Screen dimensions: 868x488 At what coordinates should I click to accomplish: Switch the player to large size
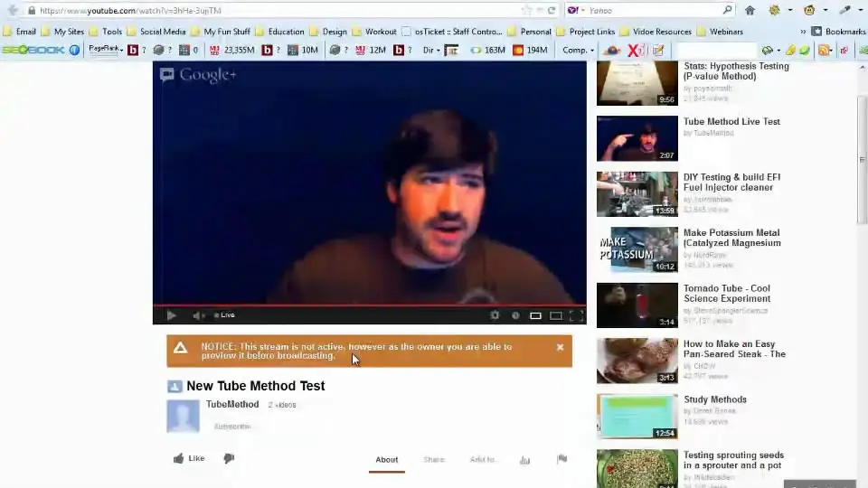pos(556,315)
